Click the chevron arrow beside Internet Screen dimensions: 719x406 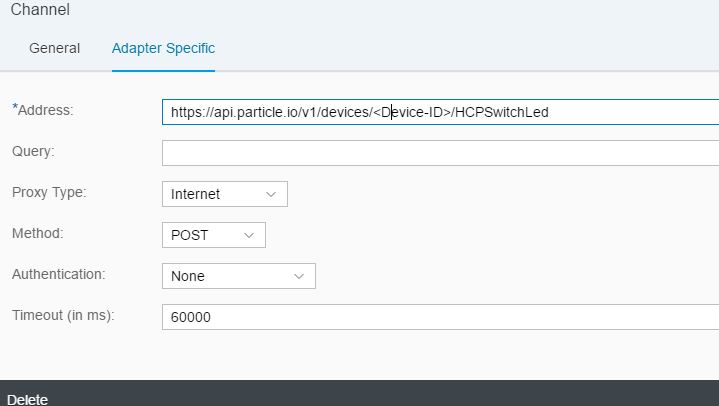coord(271,194)
